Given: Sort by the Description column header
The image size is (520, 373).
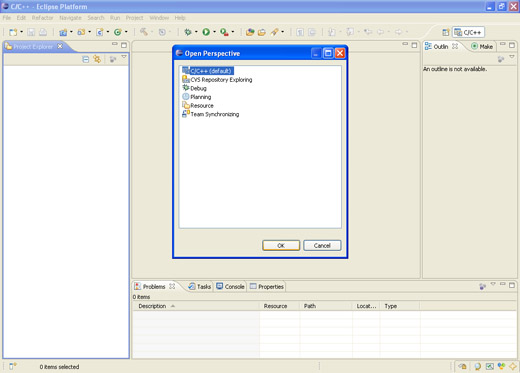Looking at the screenshot, I should tap(196, 306).
